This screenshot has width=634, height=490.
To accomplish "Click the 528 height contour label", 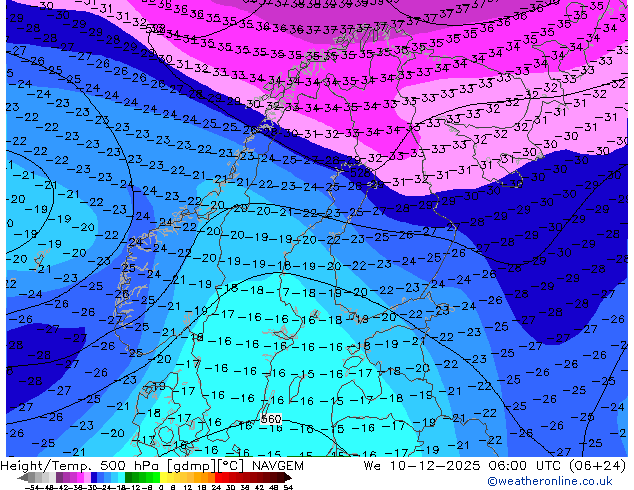I will tap(359, 173).
